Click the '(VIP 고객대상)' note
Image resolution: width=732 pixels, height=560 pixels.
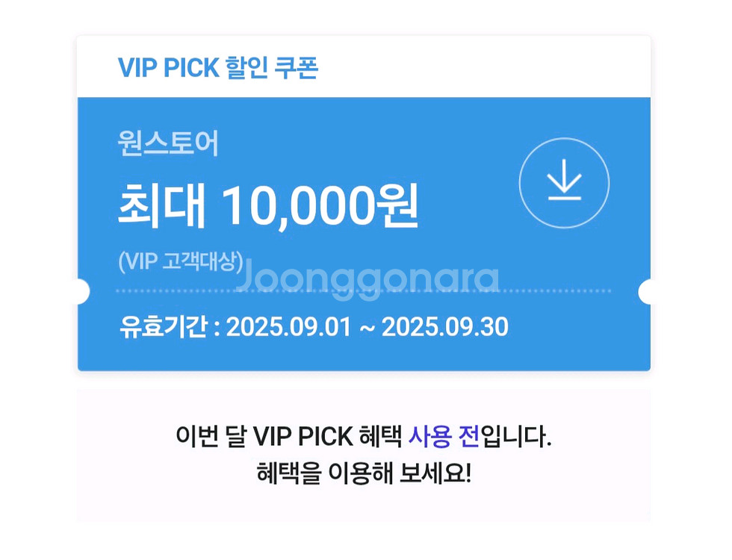point(180,261)
